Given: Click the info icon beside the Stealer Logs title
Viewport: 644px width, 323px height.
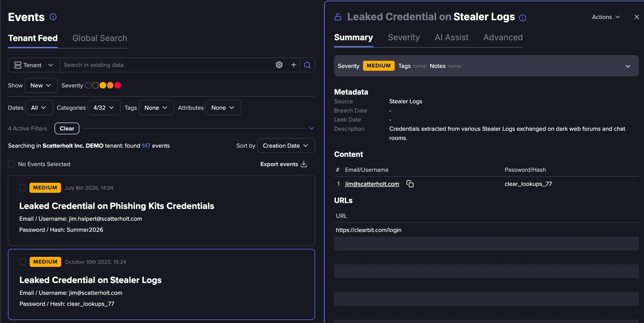Looking at the screenshot, I should 522,17.
